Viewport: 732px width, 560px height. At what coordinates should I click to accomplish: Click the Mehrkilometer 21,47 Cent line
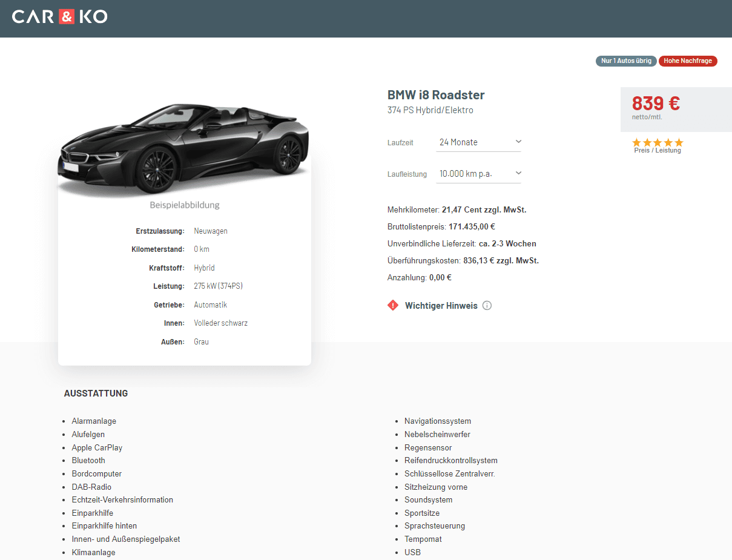click(x=457, y=210)
